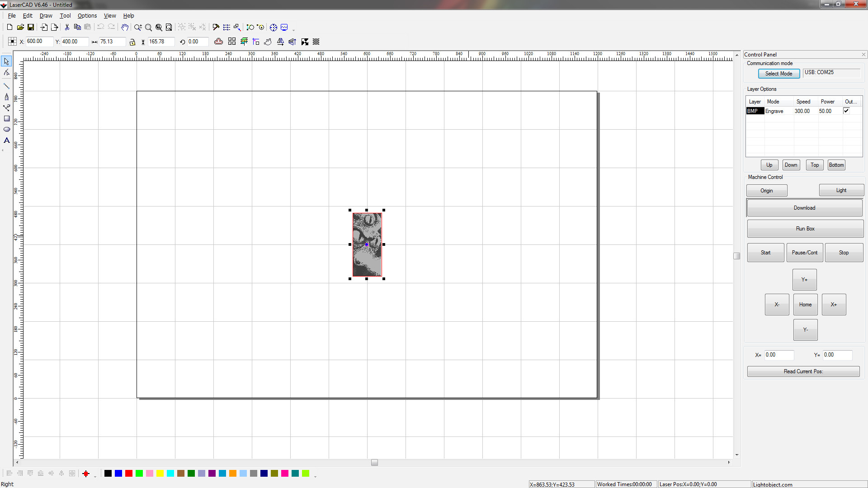The width and height of the screenshot is (868, 488).
Task: Click the Cut scissors icon
Action: (x=67, y=28)
